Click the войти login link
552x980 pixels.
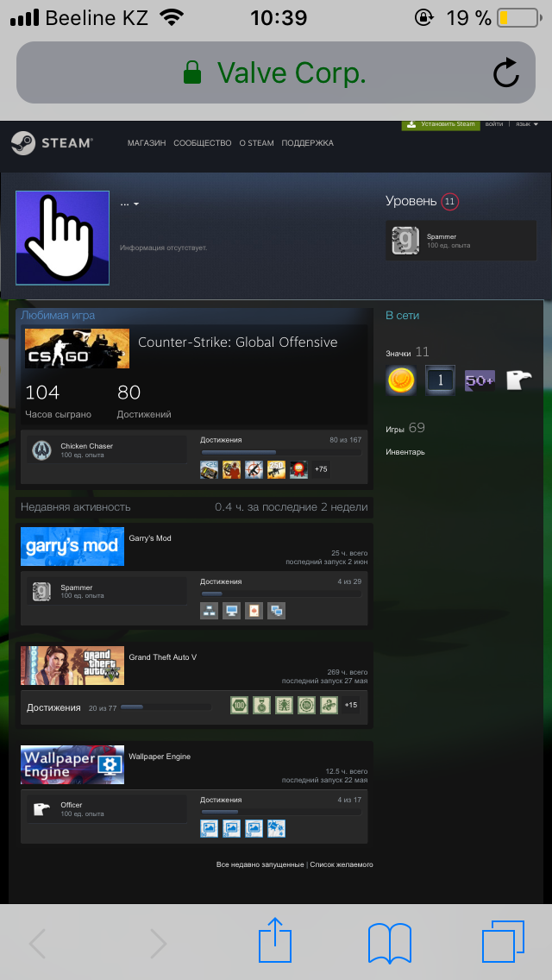pyautogui.click(x=494, y=123)
